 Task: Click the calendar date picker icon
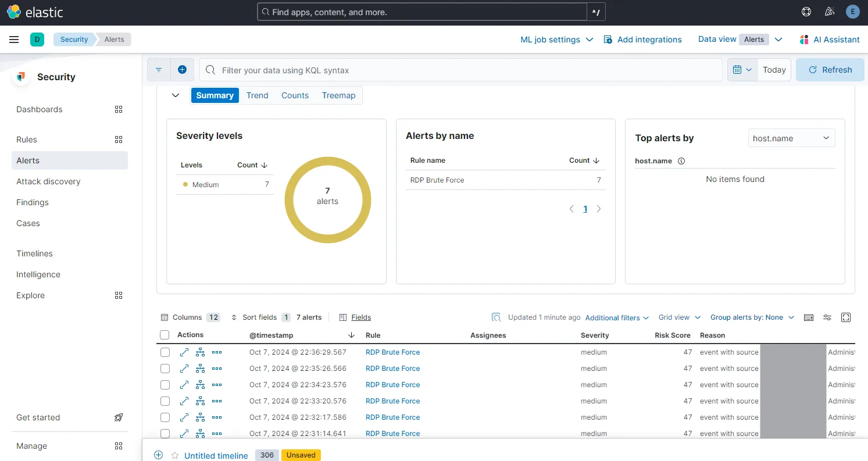tap(738, 69)
